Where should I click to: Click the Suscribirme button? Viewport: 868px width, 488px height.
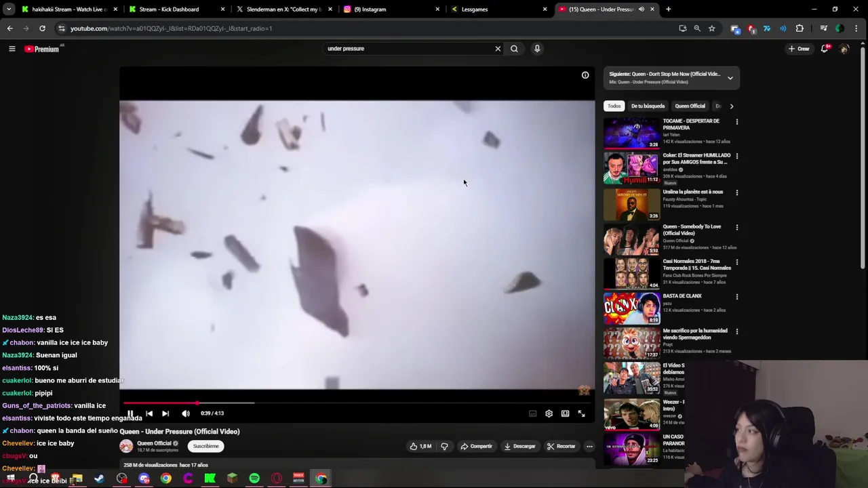click(x=205, y=446)
